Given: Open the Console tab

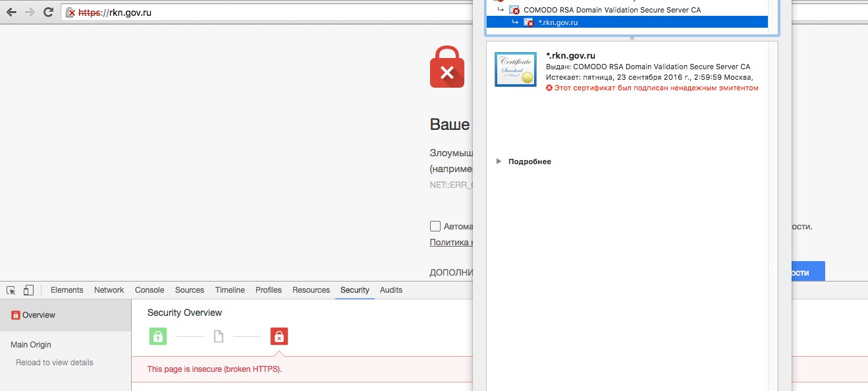Looking at the screenshot, I should pos(149,290).
